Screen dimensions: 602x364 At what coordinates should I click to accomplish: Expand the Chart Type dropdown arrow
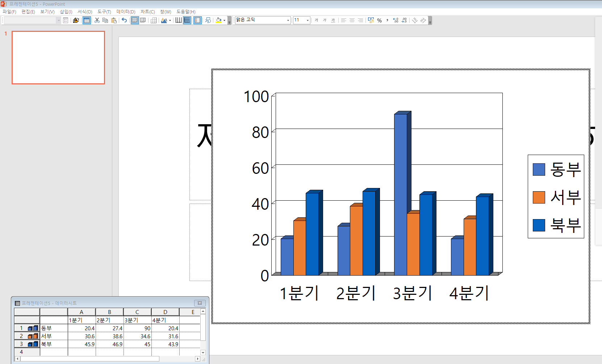pos(170,20)
